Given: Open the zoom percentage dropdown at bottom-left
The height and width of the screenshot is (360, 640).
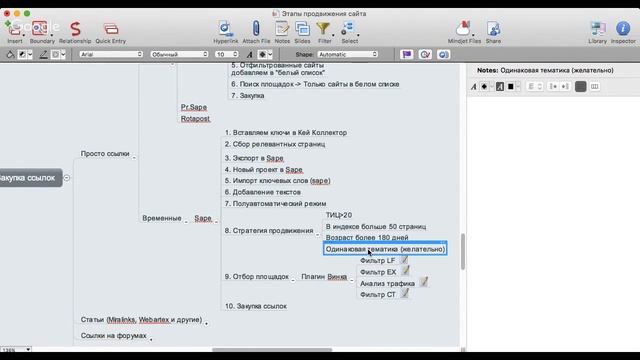Looking at the screenshot, I should pos(16,350).
